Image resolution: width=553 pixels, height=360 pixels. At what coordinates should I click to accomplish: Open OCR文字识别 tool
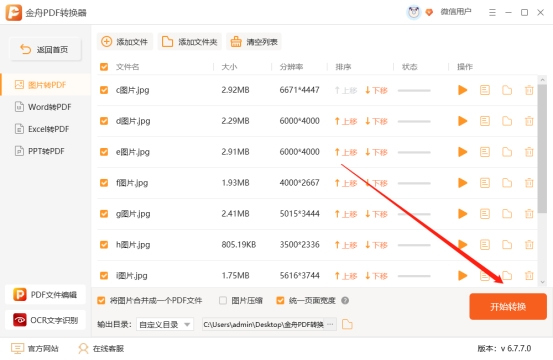coord(45,320)
